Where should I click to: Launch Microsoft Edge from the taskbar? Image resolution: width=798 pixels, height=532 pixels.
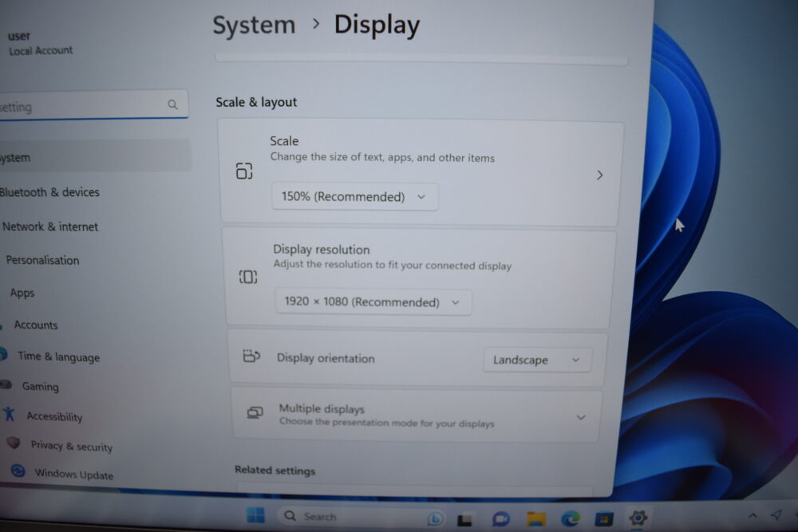[x=570, y=518]
